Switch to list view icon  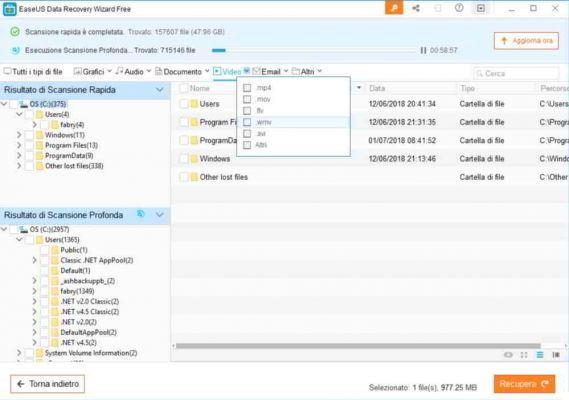tap(540, 355)
